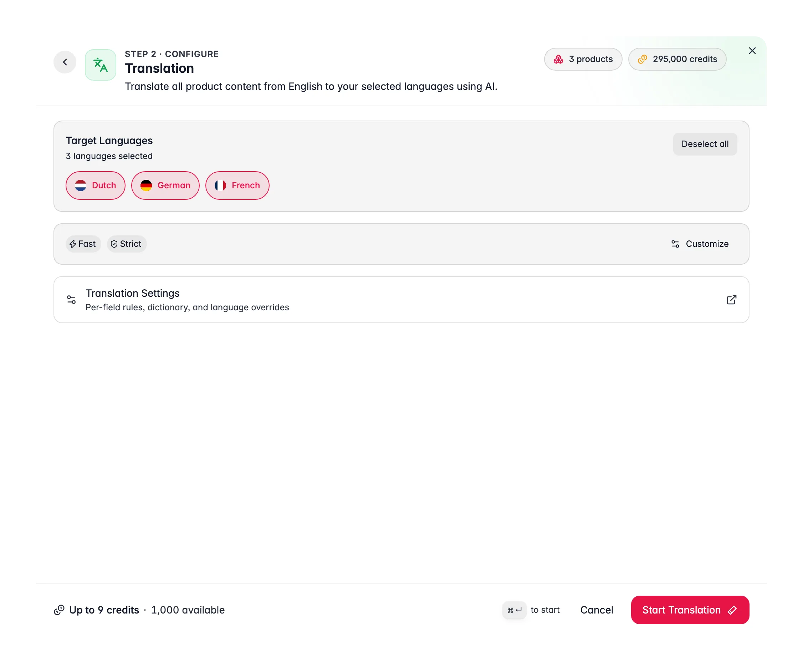Close the Translation dialog
The image size is (803, 672).
point(752,51)
